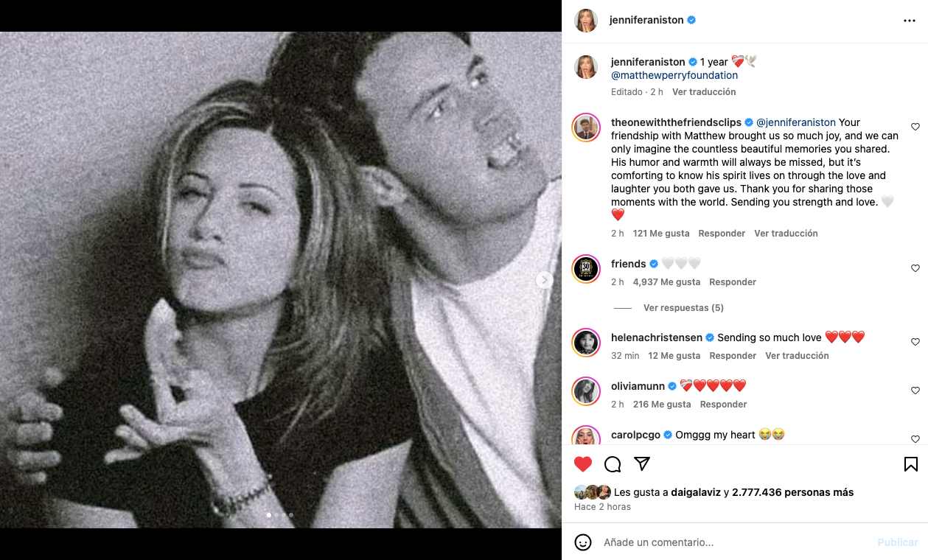
Task: Open jenniferaniston profile picture in header
Action: click(586, 21)
